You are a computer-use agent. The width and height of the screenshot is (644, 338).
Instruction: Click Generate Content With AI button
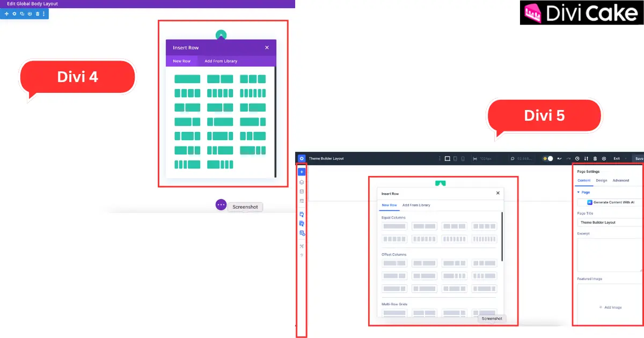[611, 202]
